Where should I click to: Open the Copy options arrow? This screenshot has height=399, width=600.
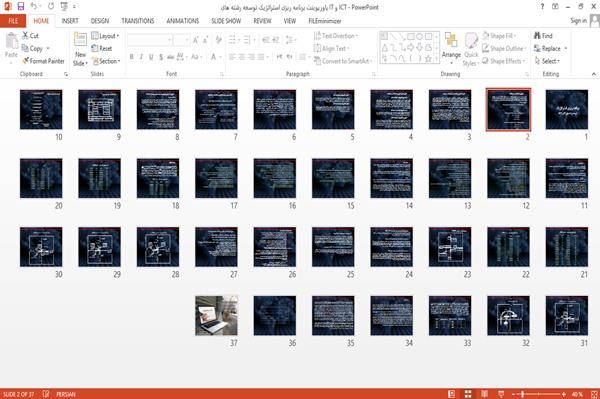tap(48, 48)
